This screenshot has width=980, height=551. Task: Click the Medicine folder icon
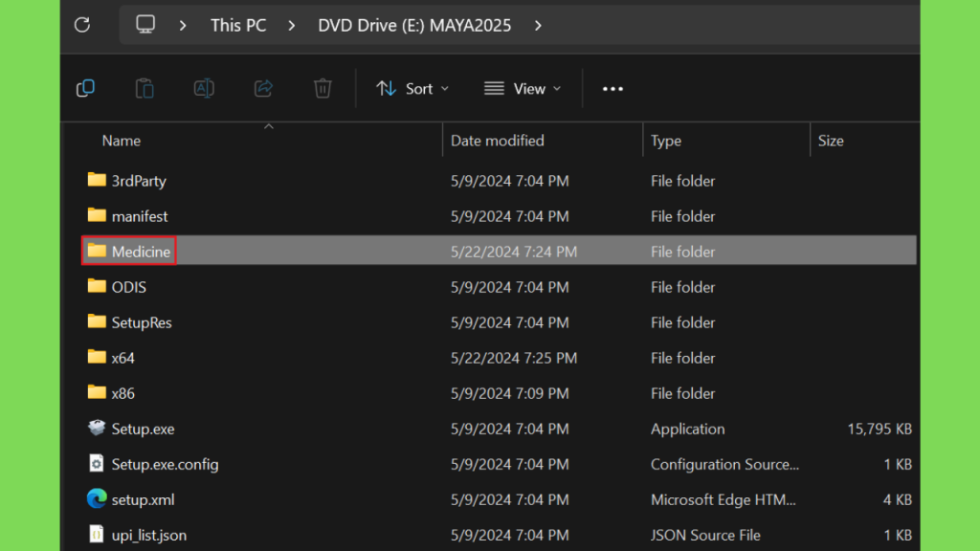pyautogui.click(x=97, y=252)
